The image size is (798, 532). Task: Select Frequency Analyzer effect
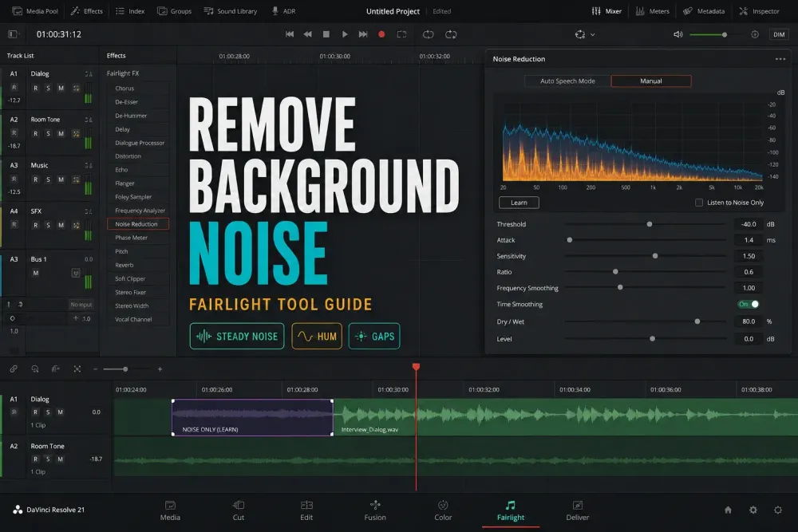138,211
